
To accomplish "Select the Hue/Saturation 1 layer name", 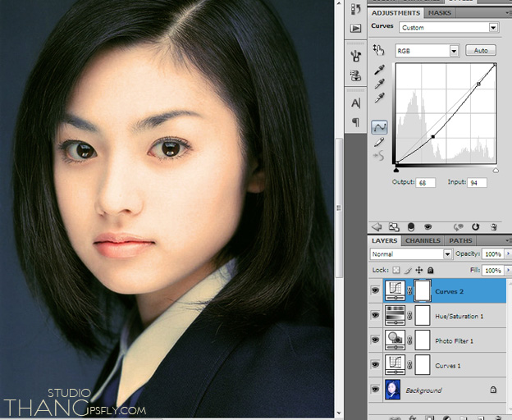I will tap(459, 316).
